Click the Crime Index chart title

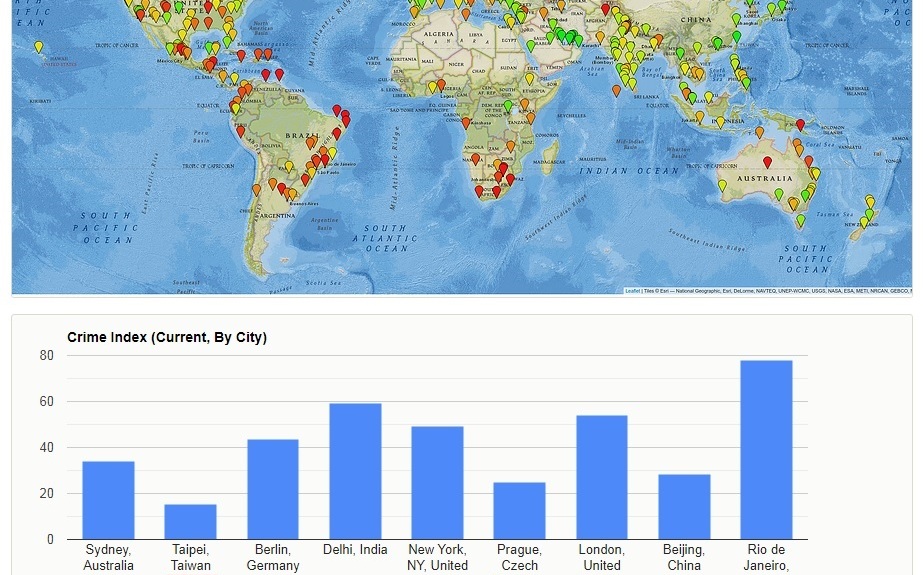pos(167,337)
